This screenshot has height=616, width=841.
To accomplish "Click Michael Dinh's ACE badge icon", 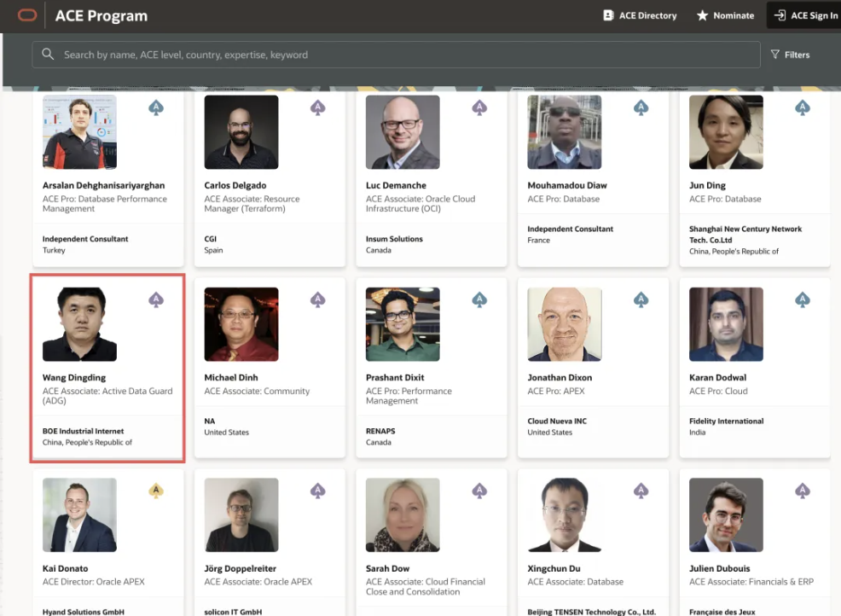I will (x=318, y=299).
